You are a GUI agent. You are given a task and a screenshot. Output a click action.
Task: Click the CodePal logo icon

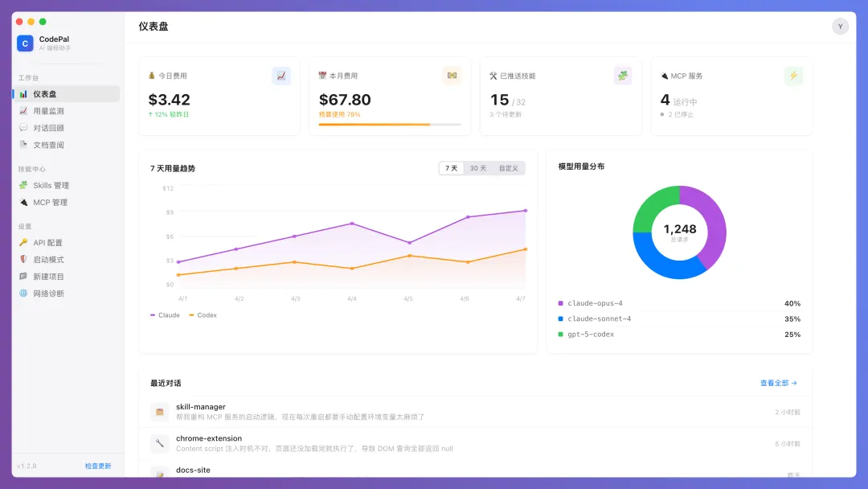tap(25, 43)
